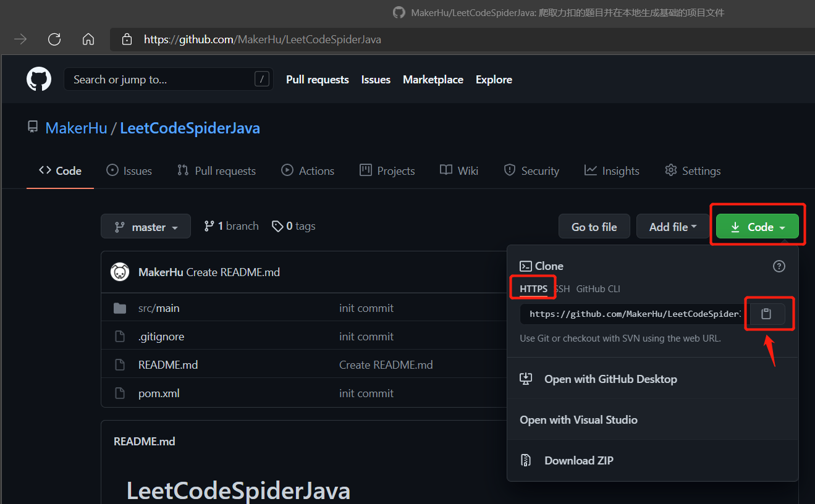Open the pom.xml file link
815x504 pixels.
coord(159,393)
